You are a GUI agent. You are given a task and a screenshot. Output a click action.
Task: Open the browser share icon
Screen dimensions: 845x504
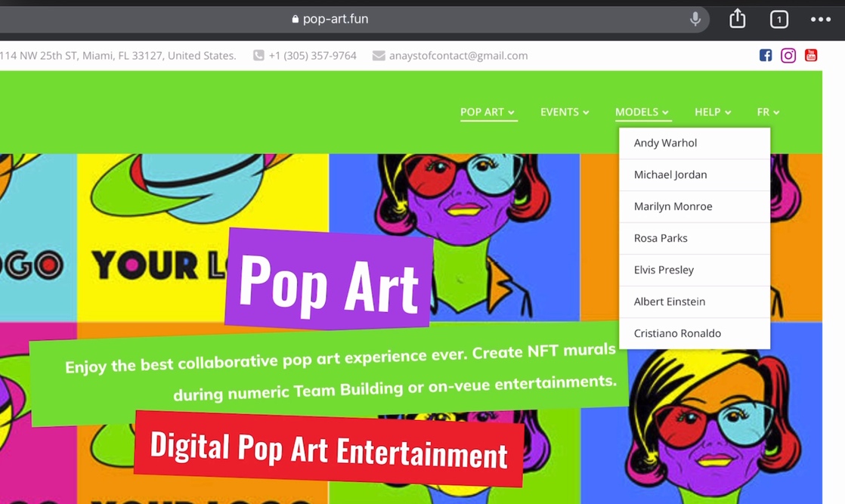pyautogui.click(x=737, y=19)
